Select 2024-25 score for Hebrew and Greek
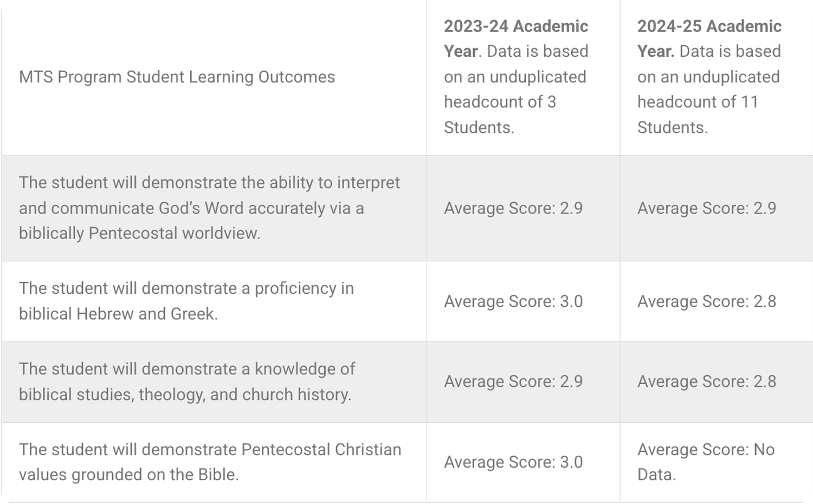This screenshot has width=813, height=504. tap(706, 301)
